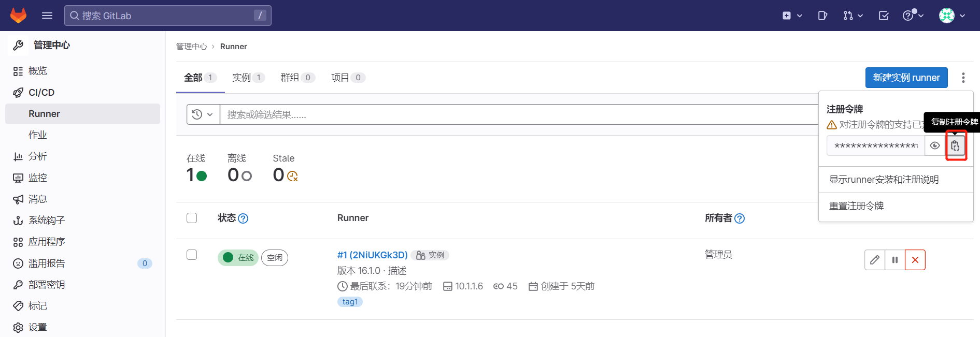Viewport: 980px width, 337px height.
Task: Switch to the 群组 tab
Action: click(x=297, y=78)
